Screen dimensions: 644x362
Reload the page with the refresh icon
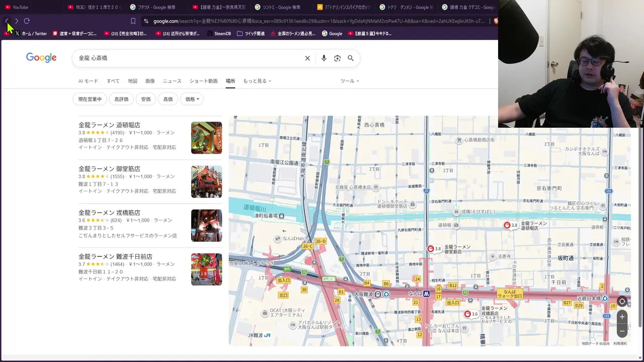(27, 21)
